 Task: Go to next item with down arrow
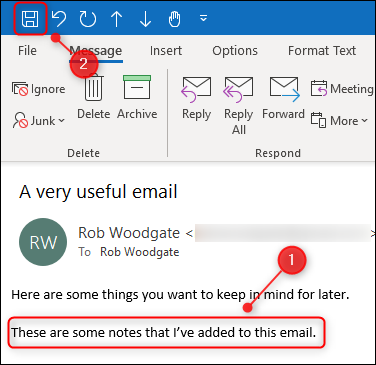point(145,19)
